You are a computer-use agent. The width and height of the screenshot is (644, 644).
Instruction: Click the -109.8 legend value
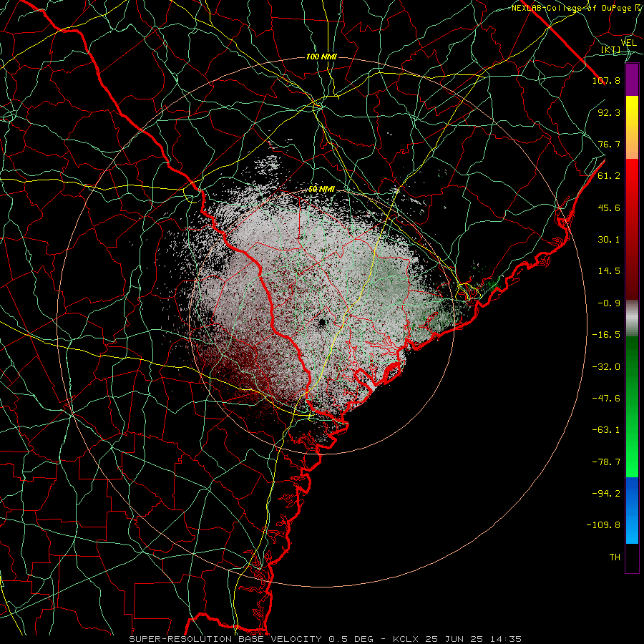pos(604,525)
